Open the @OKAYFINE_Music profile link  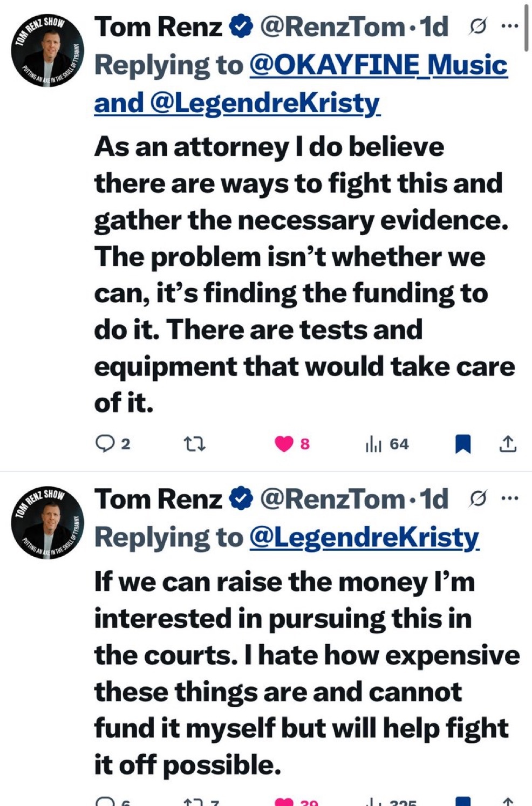378,65
